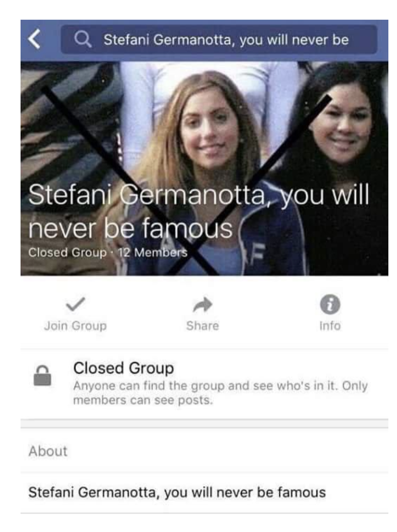Image resolution: width=397 pixels, height=532 pixels.
Task: Click the divider band above About
Action: tap(204, 424)
